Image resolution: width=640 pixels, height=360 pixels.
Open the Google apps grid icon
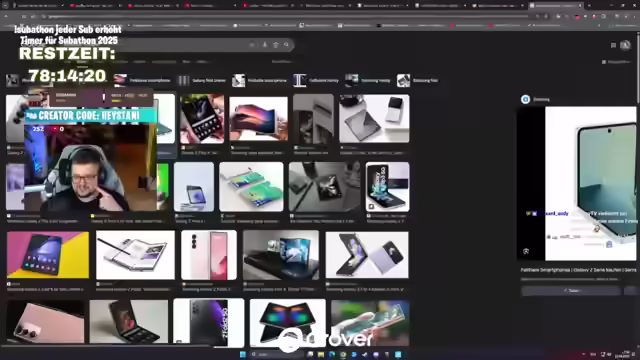pos(613,45)
